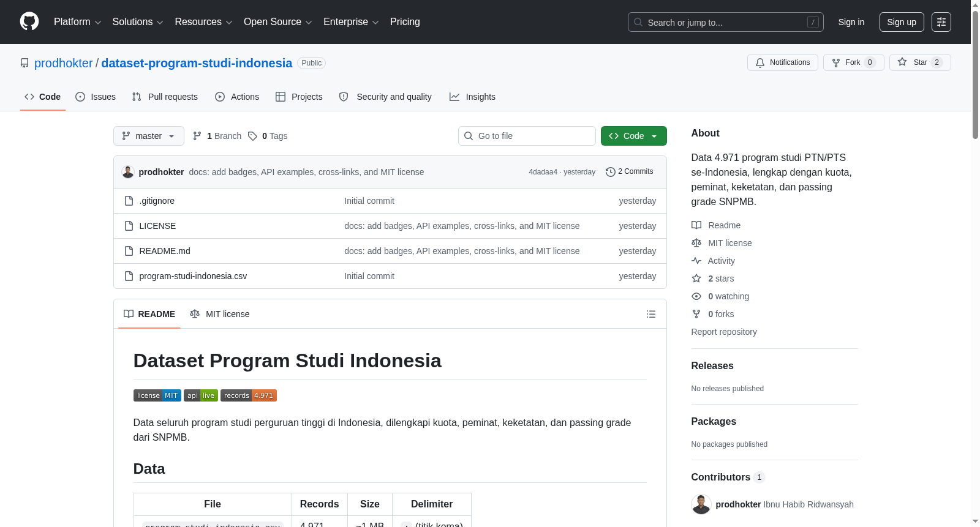Image resolution: width=980 pixels, height=527 pixels.
Task: Expand the Platform menu
Action: click(x=78, y=22)
